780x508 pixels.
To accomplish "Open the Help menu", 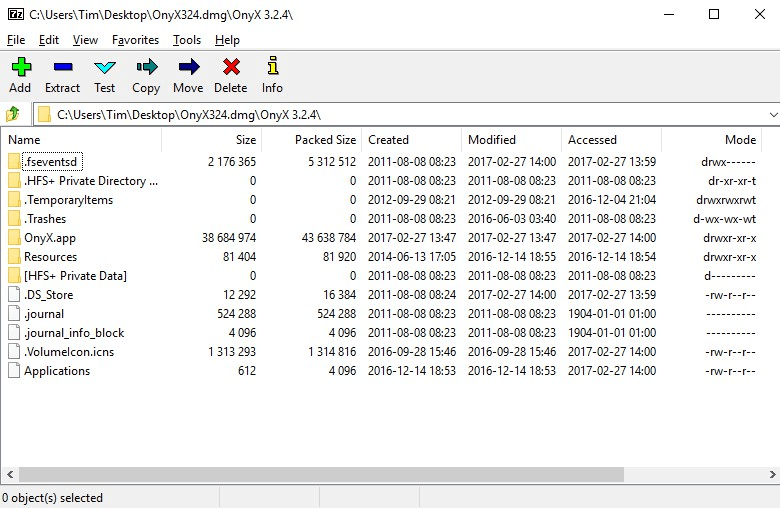I will (227, 40).
